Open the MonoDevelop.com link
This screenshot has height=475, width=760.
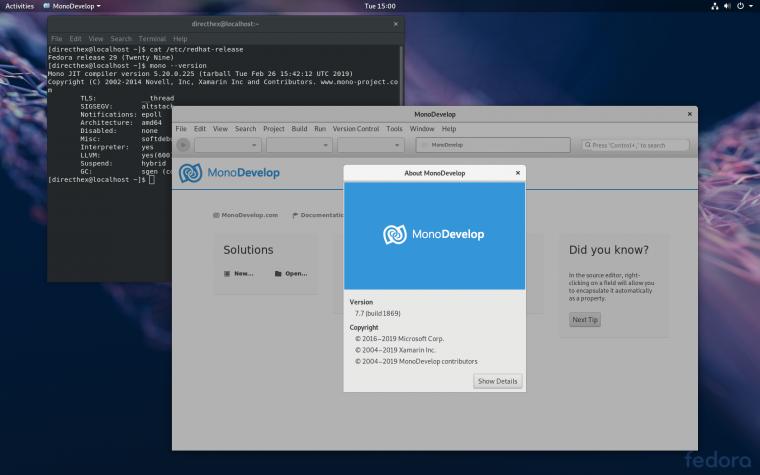pos(245,215)
